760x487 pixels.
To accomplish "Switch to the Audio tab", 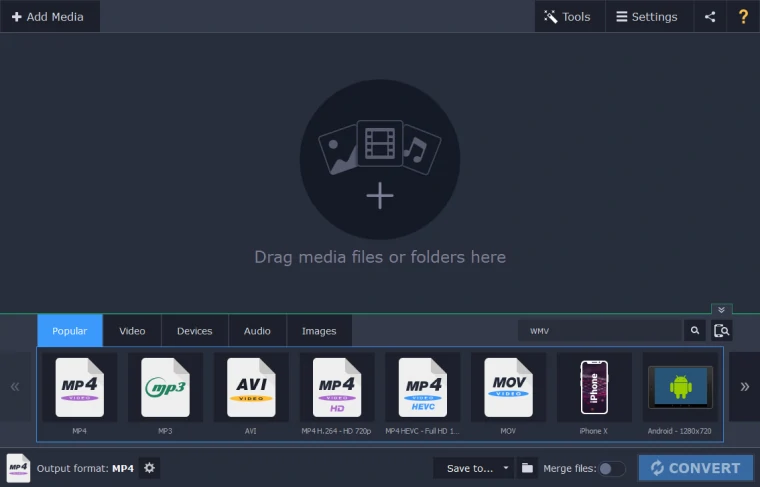I will pyautogui.click(x=257, y=330).
